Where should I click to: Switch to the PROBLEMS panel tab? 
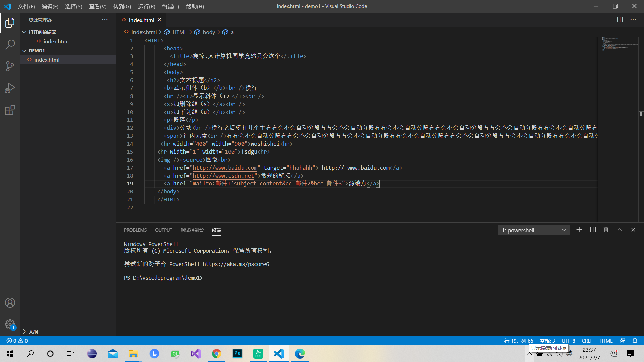point(135,230)
